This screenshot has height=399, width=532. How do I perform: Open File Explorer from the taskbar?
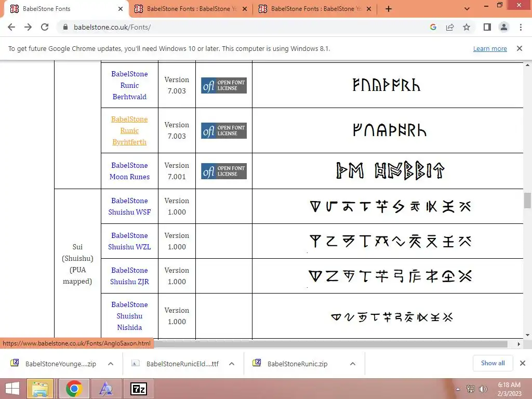point(40,389)
